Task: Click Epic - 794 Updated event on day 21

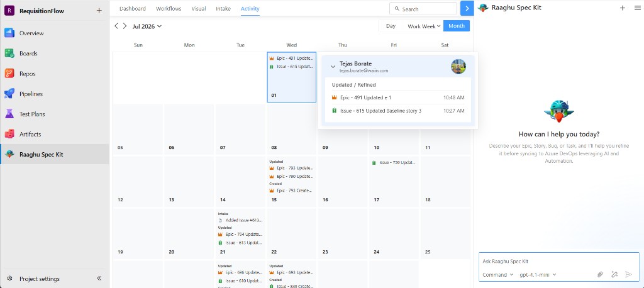Action: 241,234
